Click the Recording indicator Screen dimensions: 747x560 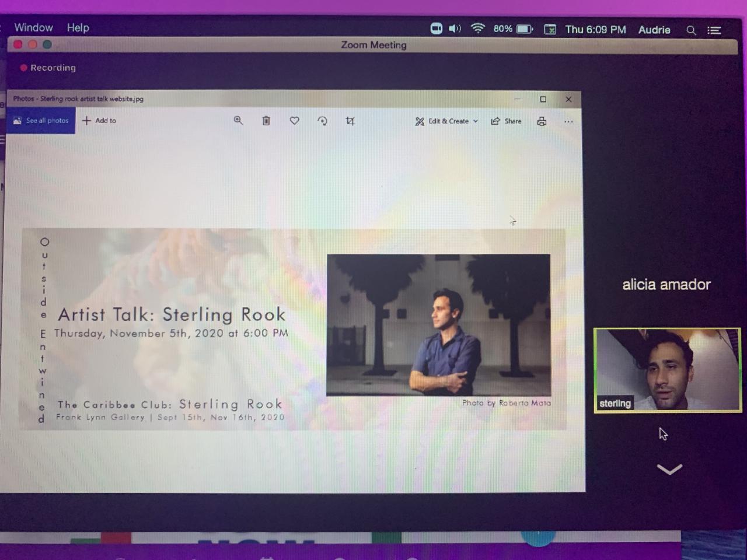coord(48,68)
